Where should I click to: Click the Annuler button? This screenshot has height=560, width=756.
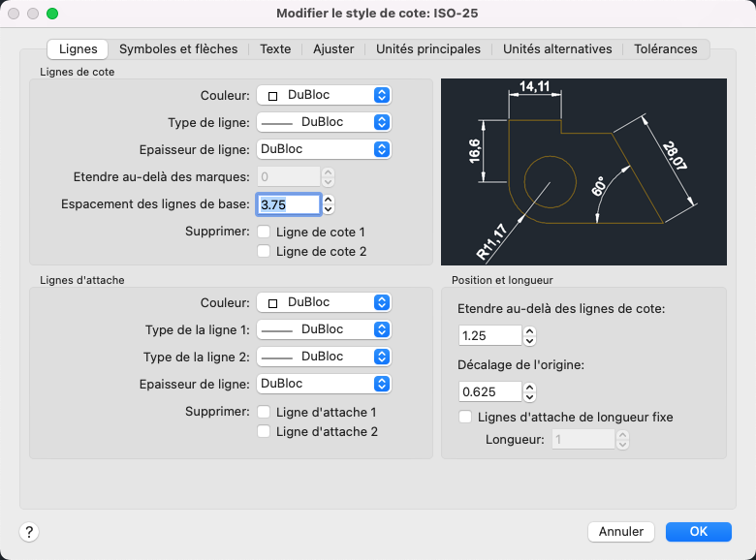621,532
